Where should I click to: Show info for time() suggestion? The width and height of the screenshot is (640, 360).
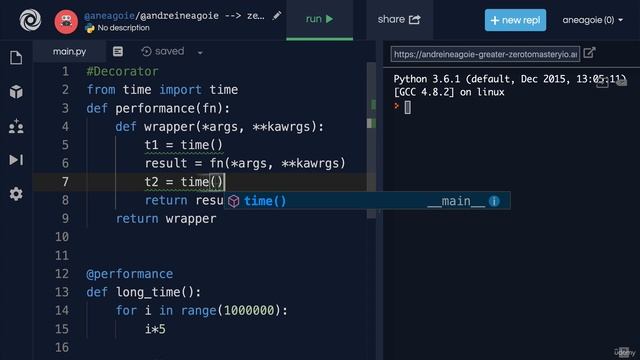pos(494,201)
